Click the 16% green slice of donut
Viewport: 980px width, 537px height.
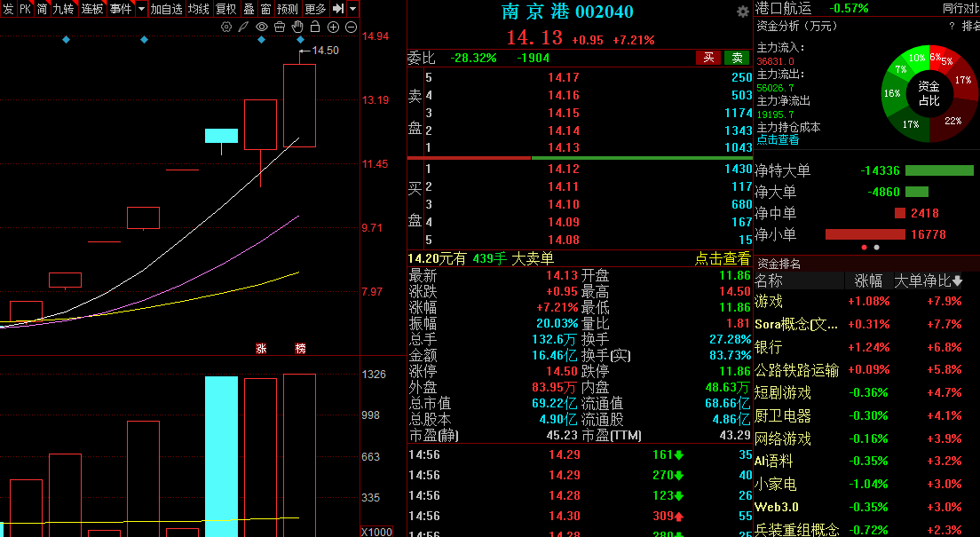coord(892,93)
